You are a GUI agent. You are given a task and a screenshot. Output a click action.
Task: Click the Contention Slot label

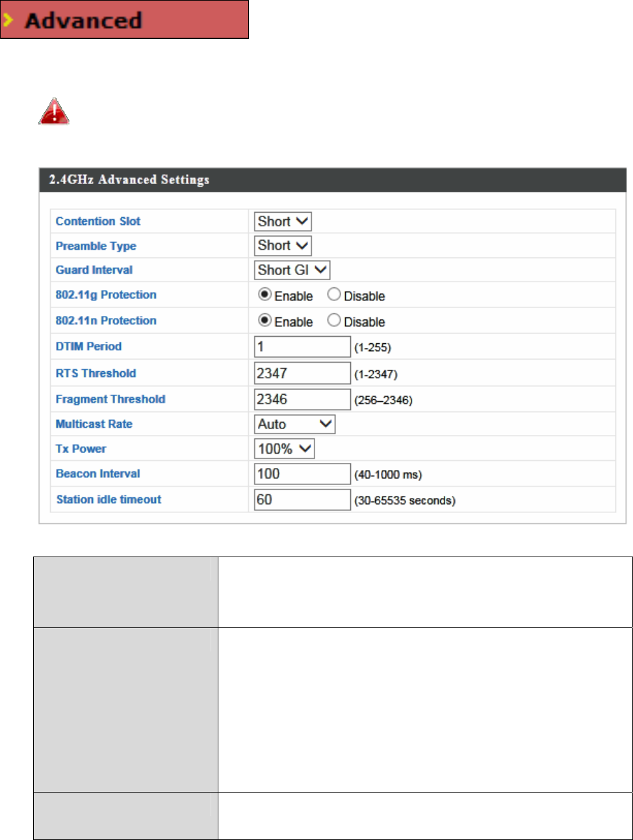98,221
